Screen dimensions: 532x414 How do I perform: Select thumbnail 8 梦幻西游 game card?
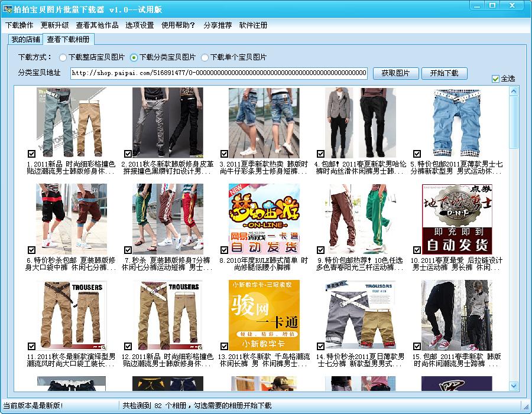(x=264, y=219)
